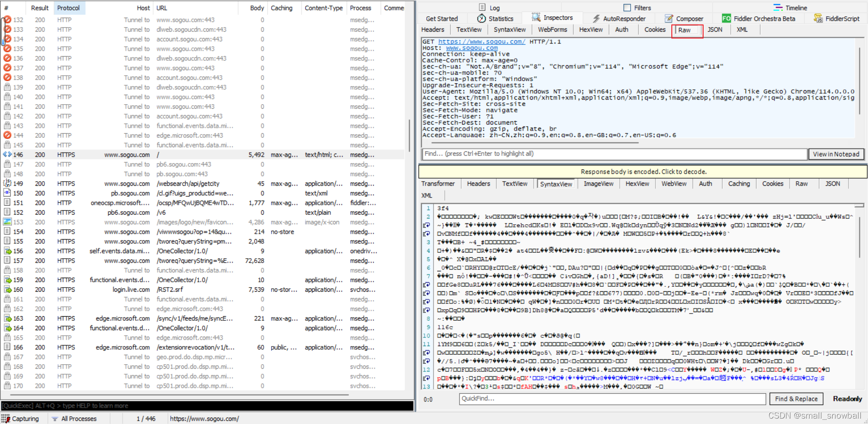Sort sessions by the Result column
The image size is (868, 424).
point(39,8)
